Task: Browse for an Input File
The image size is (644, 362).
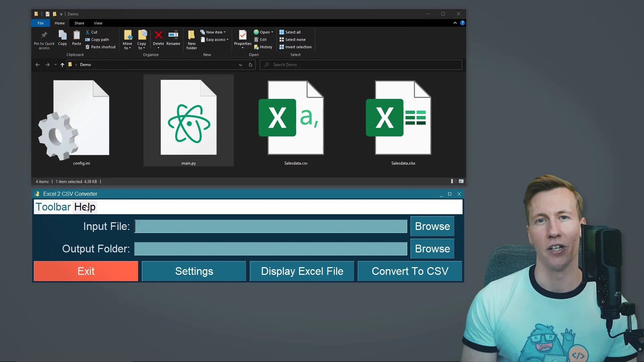Action: (x=432, y=226)
